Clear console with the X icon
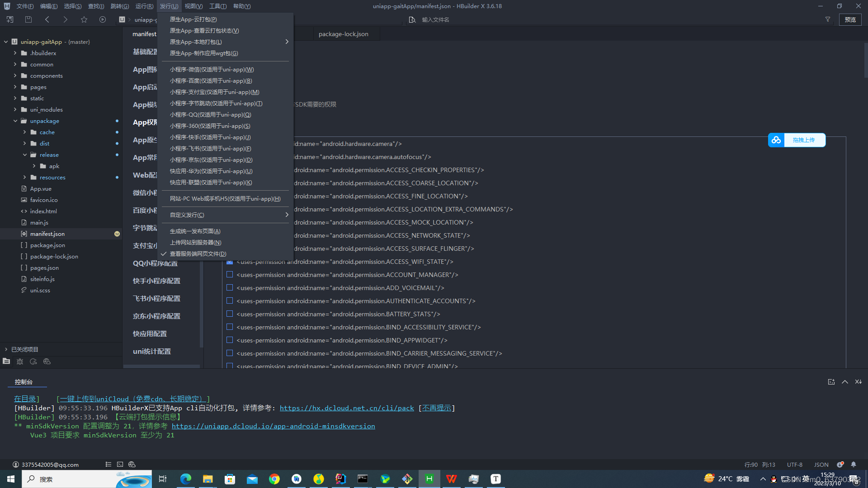The width and height of the screenshot is (868, 488). [x=858, y=382]
